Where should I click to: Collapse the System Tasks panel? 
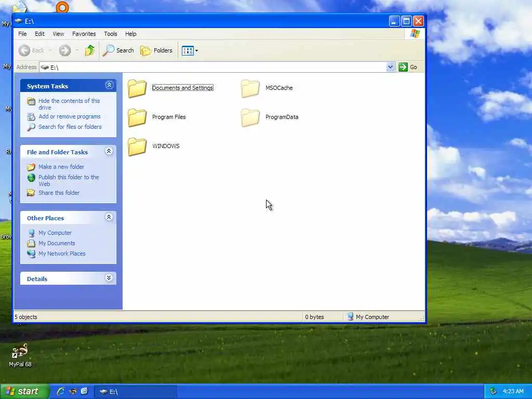tap(109, 85)
